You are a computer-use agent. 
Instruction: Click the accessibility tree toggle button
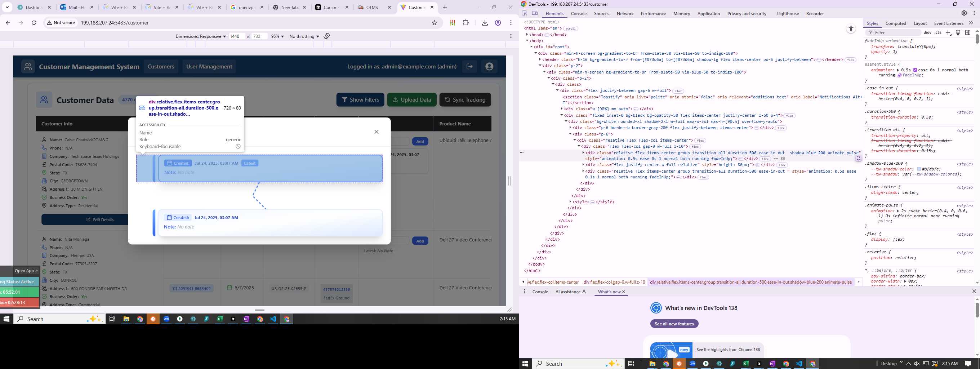(851, 29)
